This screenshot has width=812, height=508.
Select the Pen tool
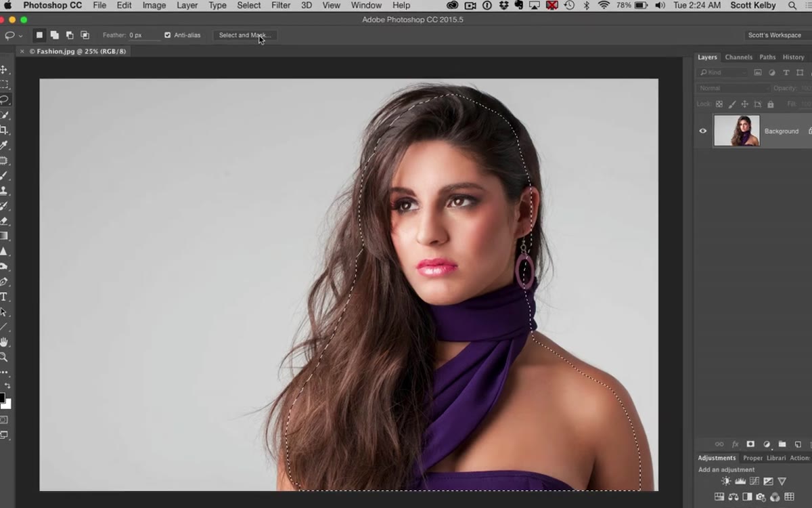(4, 282)
